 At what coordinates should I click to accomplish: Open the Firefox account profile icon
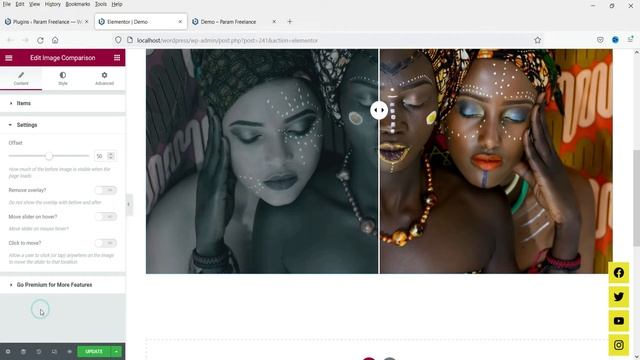pyautogui.click(x=615, y=40)
